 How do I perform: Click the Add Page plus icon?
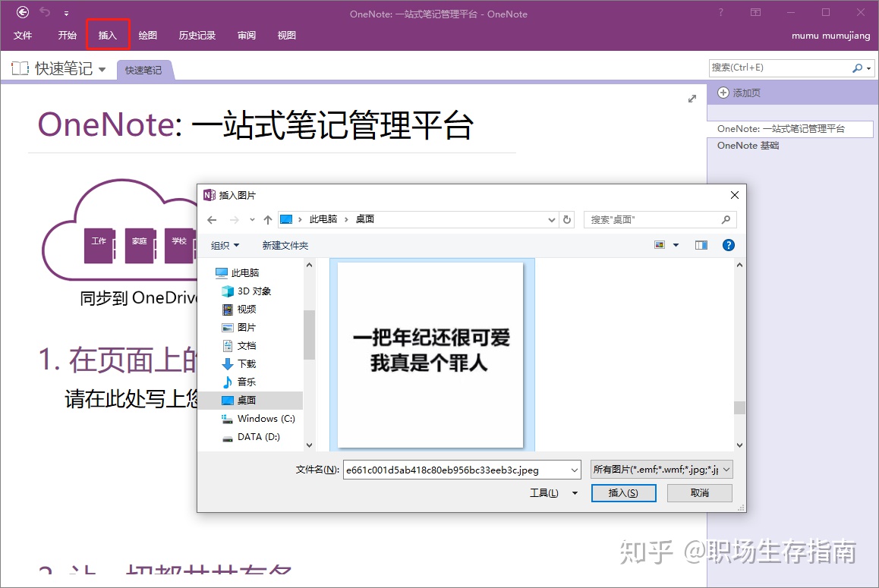[723, 93]
